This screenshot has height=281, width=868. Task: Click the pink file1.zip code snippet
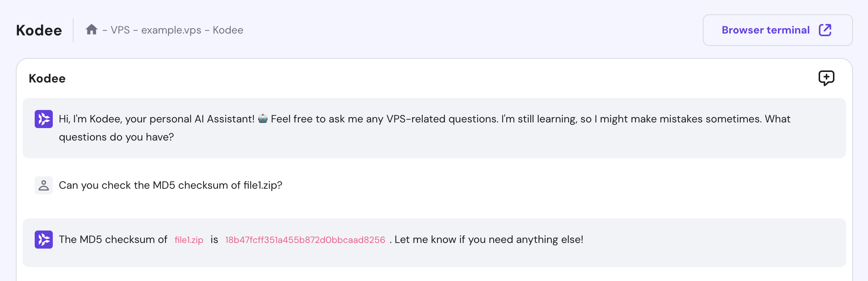(189, 240)
